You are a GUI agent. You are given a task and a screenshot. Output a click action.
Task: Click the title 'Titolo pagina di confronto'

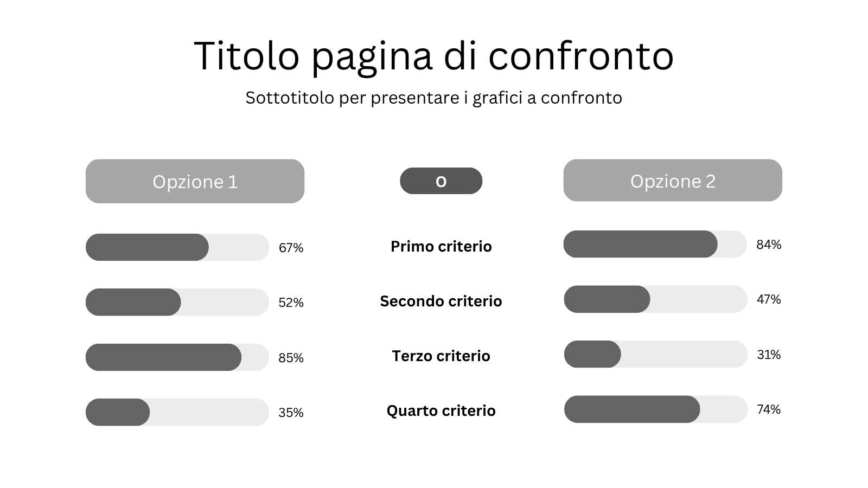tap(434, 56)
